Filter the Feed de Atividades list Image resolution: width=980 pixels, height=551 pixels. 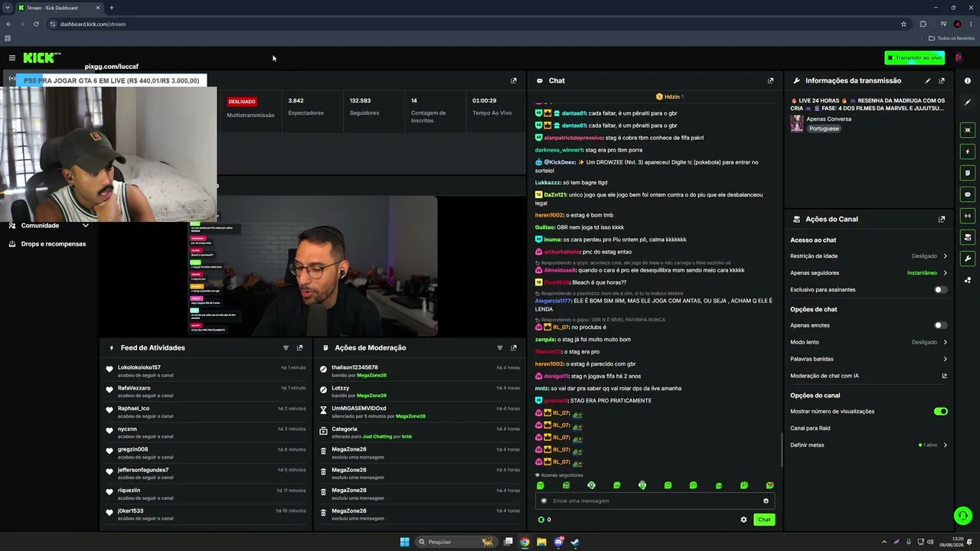pos(286,347)
